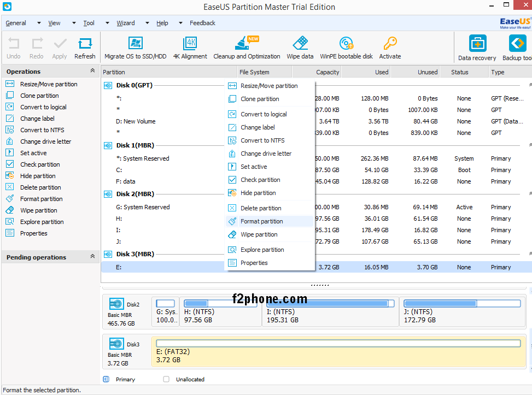Viewport: 532px width, 395px height.
Task: Choose Check partition in context menu
Action: 270,180
